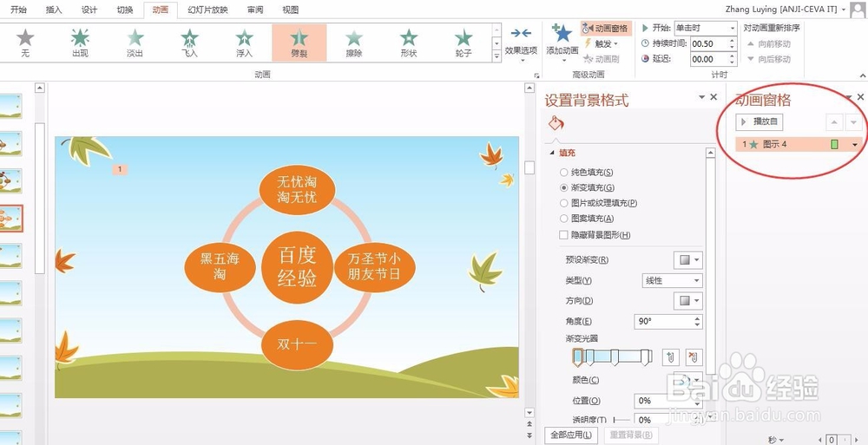
Task: Open the Zhang Luying account menu
Action: 786,10
